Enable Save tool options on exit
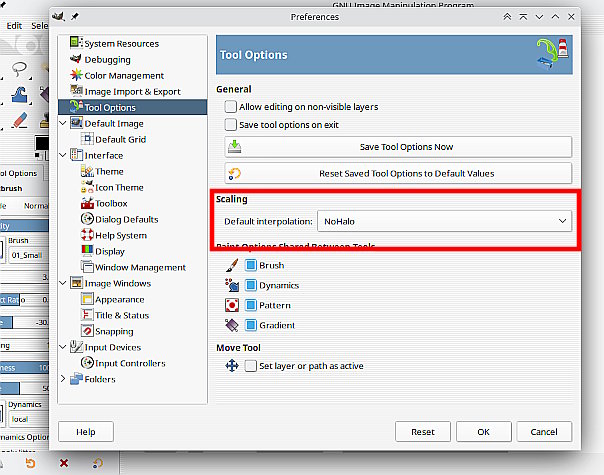 coord(230,124)
